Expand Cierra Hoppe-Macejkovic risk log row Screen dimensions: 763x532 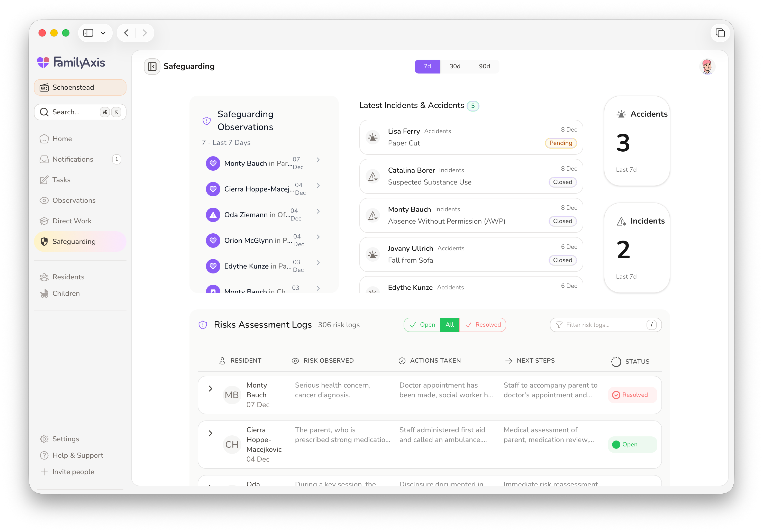click(x=210, y=433)
